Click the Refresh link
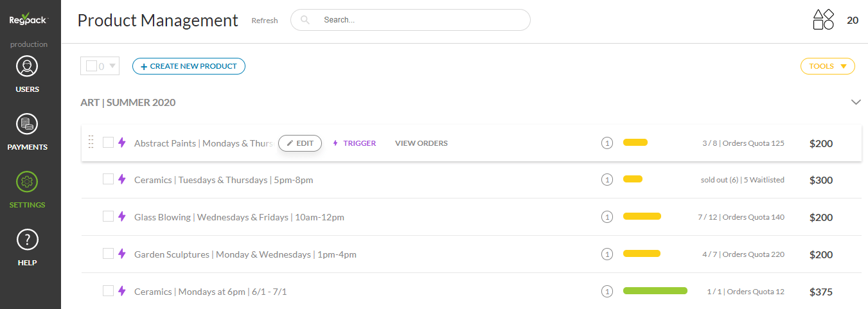The height and width of the screenshot is (309, 868). click(265, 21)
